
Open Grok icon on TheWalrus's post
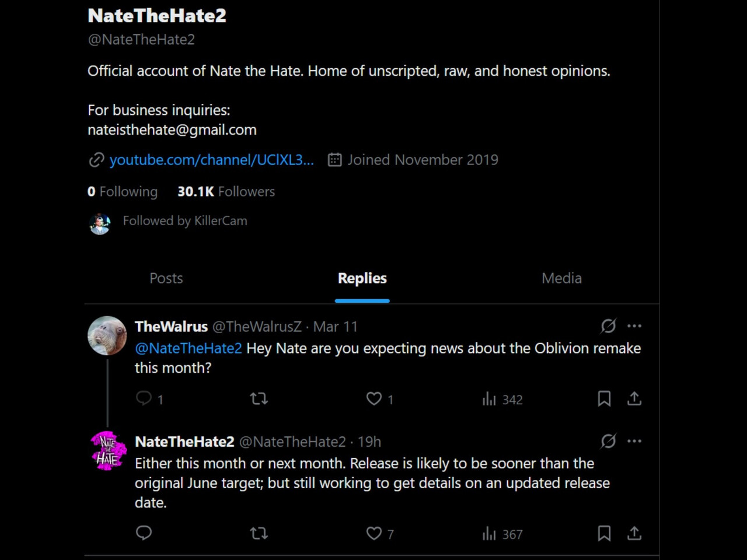(x=608, y=326)
